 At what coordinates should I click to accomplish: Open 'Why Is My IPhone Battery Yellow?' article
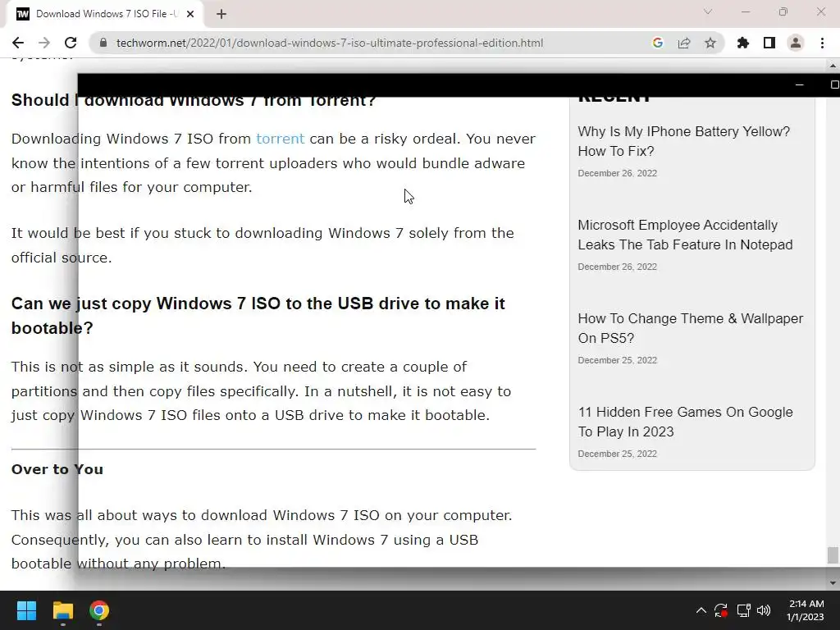click(x=683, y=141)
